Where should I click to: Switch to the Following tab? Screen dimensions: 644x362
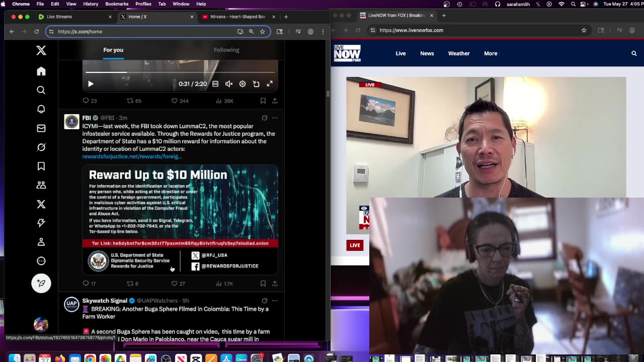[x=226, y=50]
